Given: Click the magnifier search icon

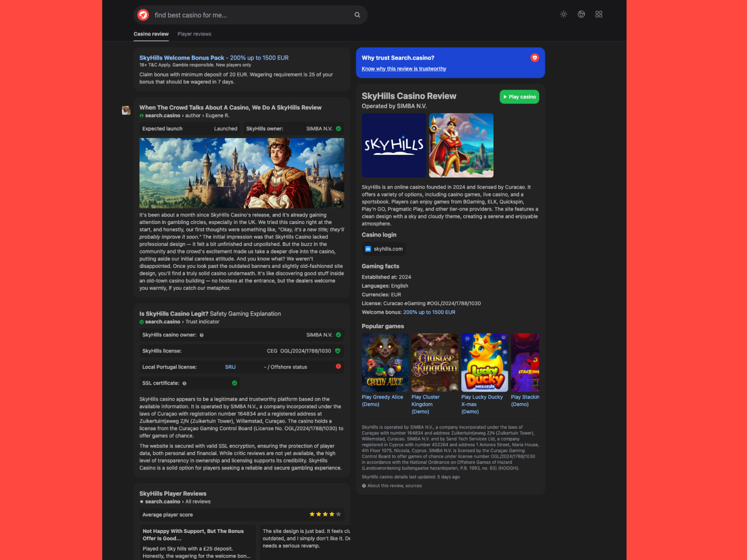Looking at the screenshot, I should (x=357, y=15).
